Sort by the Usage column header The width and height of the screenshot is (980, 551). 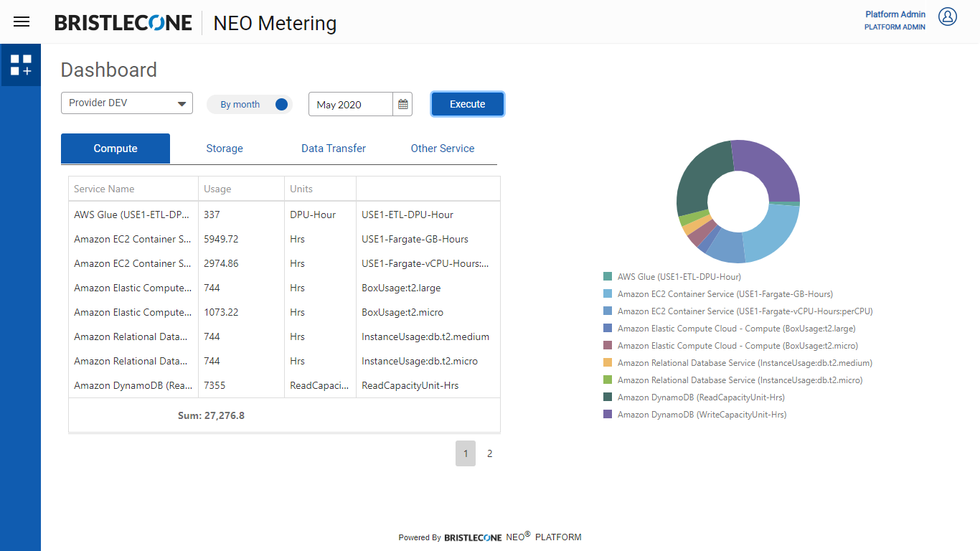pos(217,189)
